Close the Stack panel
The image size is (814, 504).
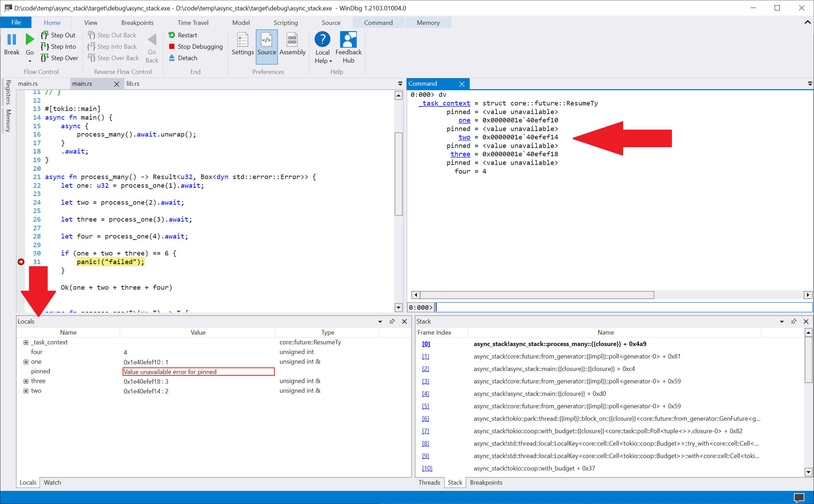pyautogui.click(x=806, y=321)
